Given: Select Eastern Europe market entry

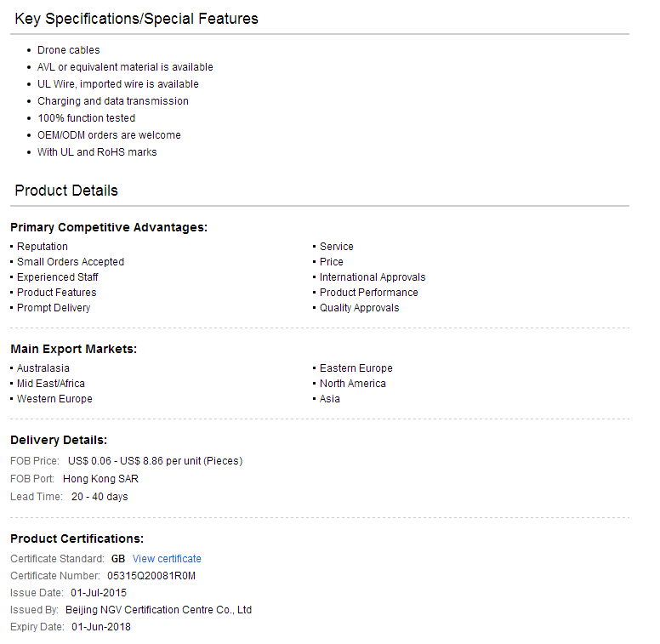Looking at the screenshot, I should pyautogui.click(x=356, y=368).
